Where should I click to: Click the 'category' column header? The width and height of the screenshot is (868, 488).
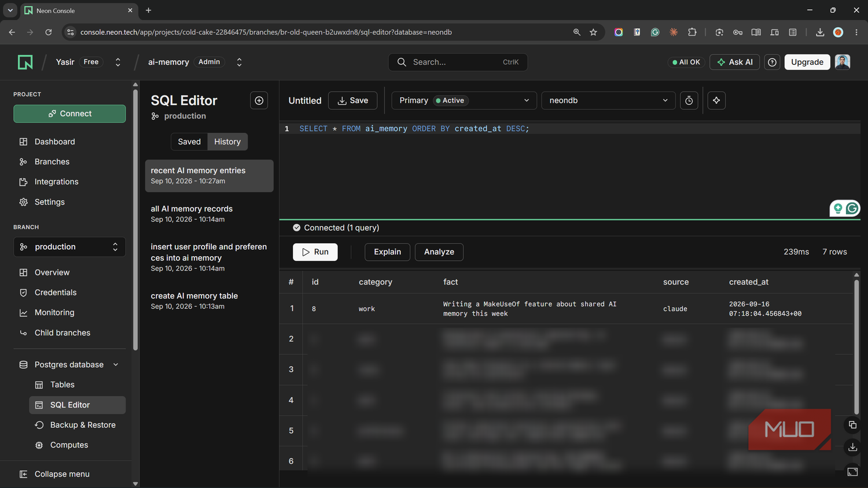[376, 282]
